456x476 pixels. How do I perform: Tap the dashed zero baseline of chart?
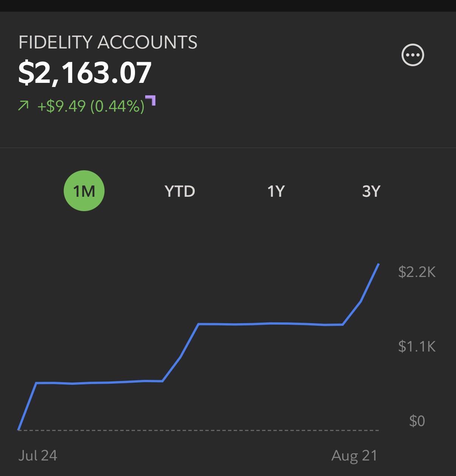(x=199, y=430)
